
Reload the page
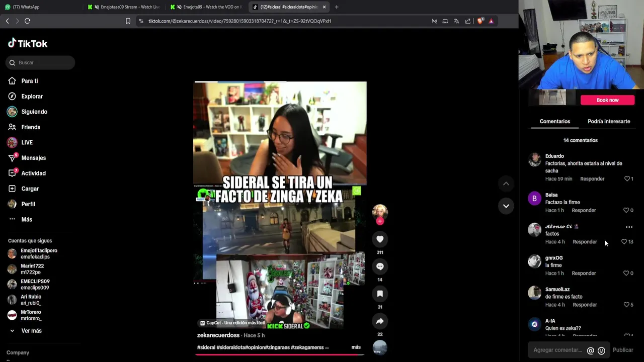(x=27, y=21)
